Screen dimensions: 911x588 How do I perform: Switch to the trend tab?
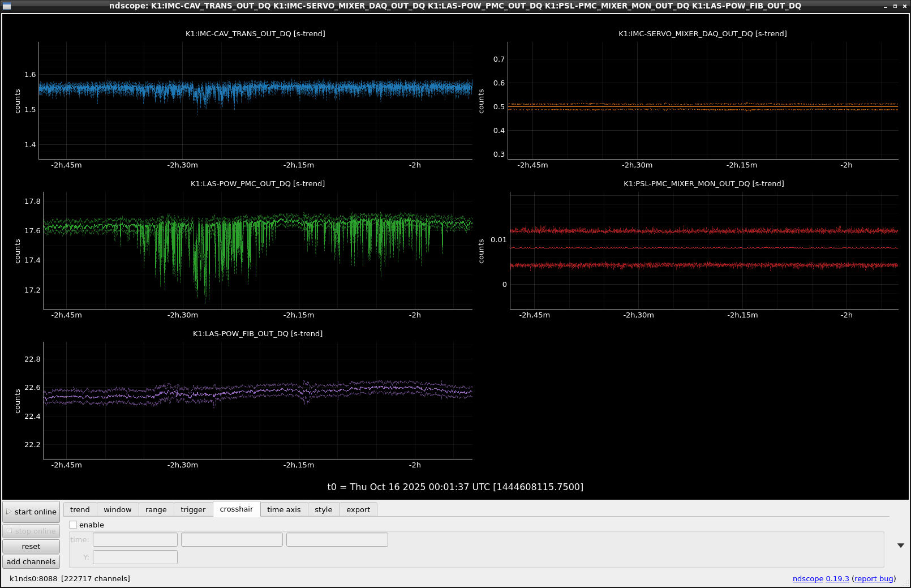pyautogui.click(x=80, y=509)
